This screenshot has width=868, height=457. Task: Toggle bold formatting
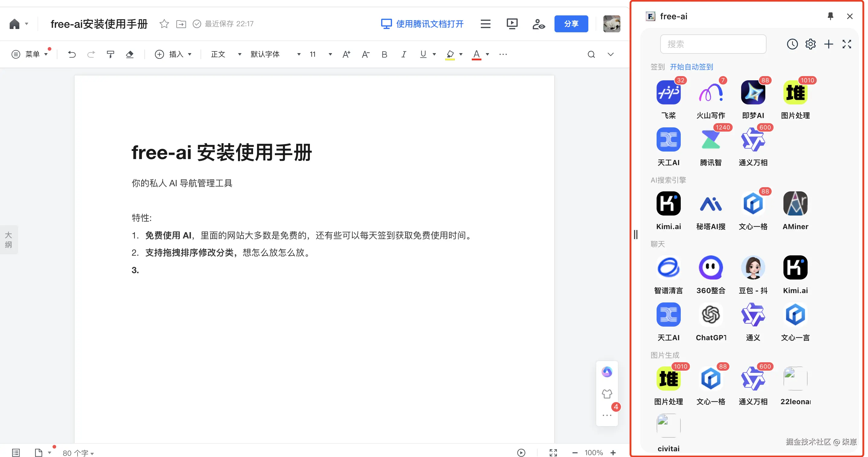point(384,54)
